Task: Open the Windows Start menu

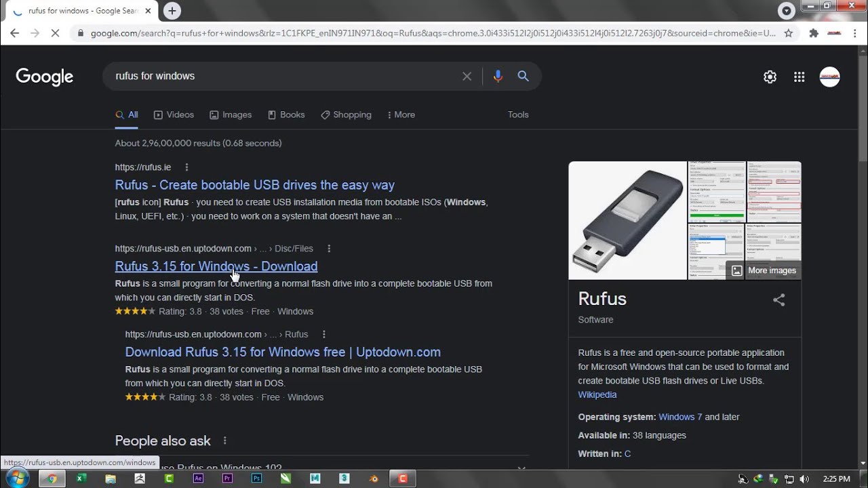Action: coord(17,479)
